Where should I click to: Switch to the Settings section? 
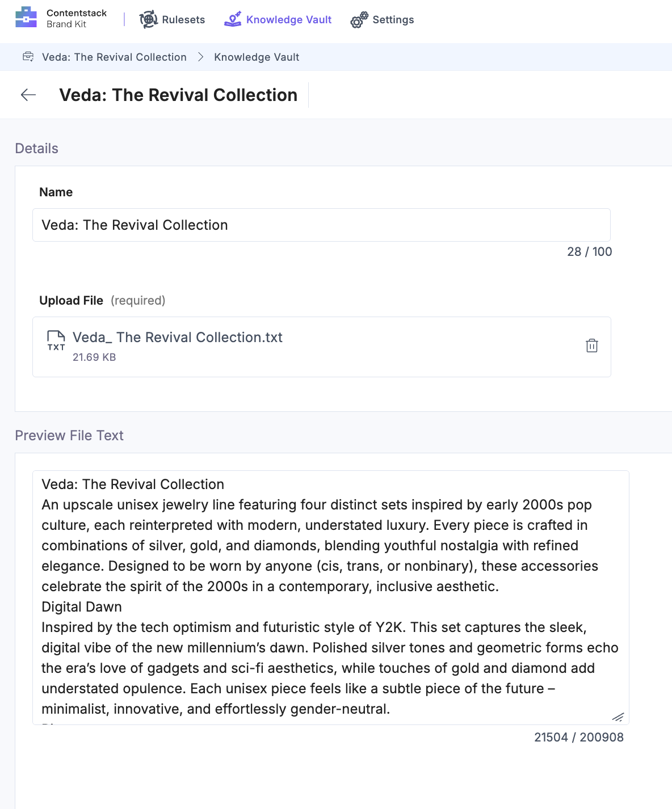[393, 19]
